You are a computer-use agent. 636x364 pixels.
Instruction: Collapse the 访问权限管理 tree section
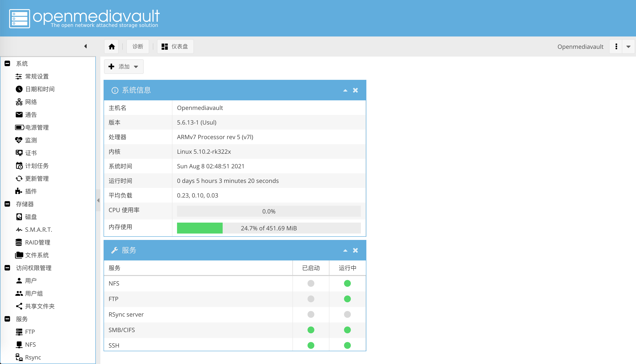(7, 268)
